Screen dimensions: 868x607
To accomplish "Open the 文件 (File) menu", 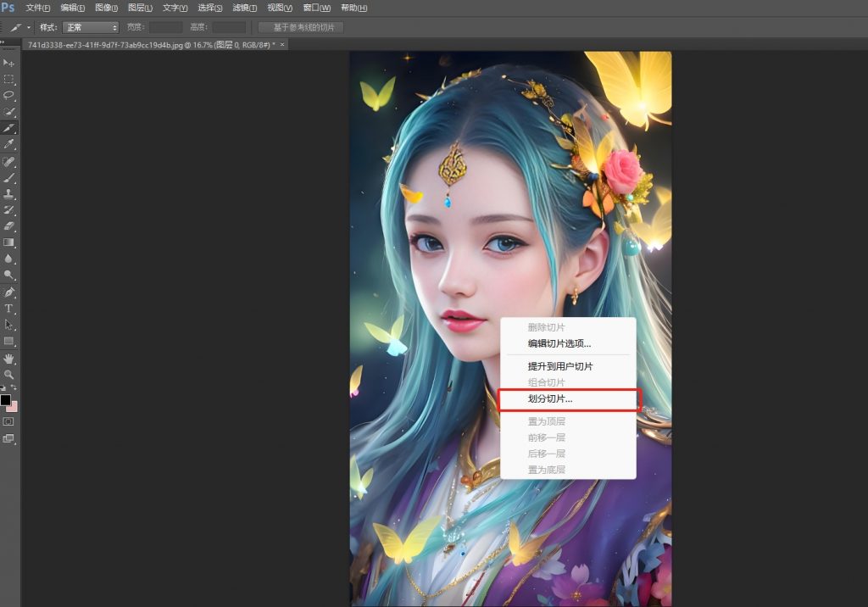I will pyautogui.click(x=37, y=8).
